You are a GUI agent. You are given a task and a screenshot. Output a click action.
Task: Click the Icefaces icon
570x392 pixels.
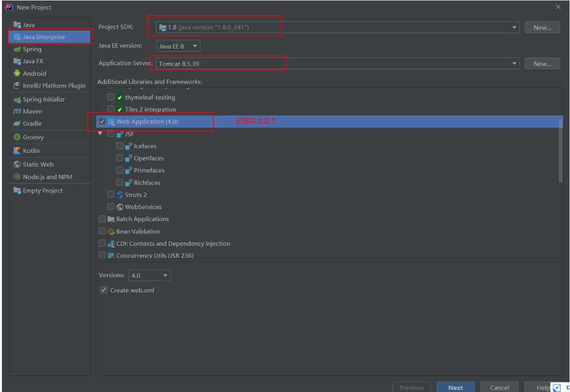tap(129, 146)
